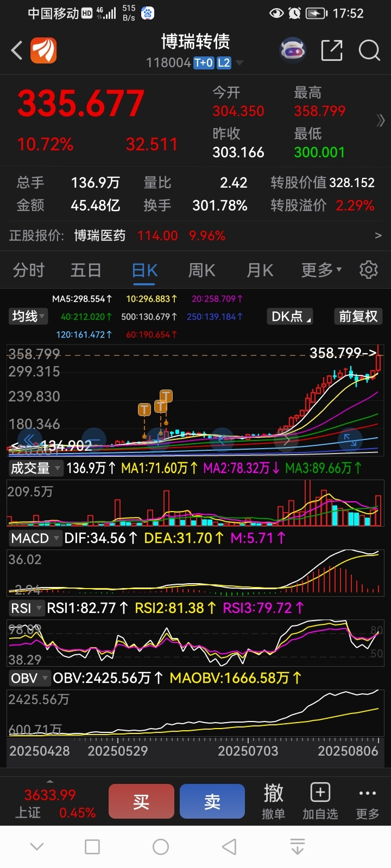Tap current price 335.677
This screenshot has width=391, height=868.
click(x=81, y=103)
